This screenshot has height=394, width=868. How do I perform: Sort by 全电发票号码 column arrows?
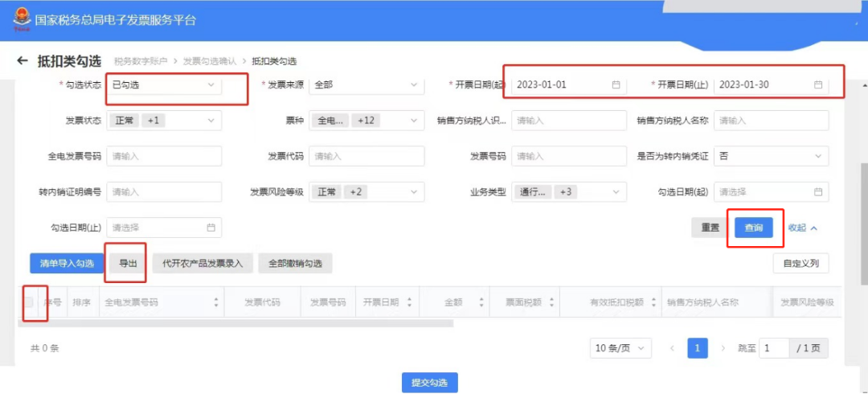point(215,302)
